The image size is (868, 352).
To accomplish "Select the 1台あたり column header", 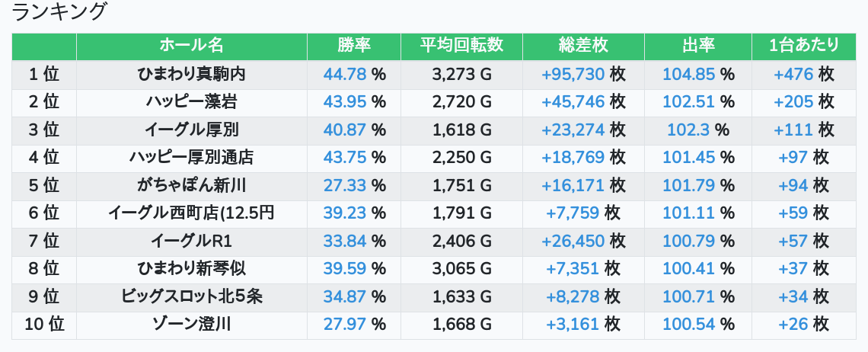I will [803, 46].
